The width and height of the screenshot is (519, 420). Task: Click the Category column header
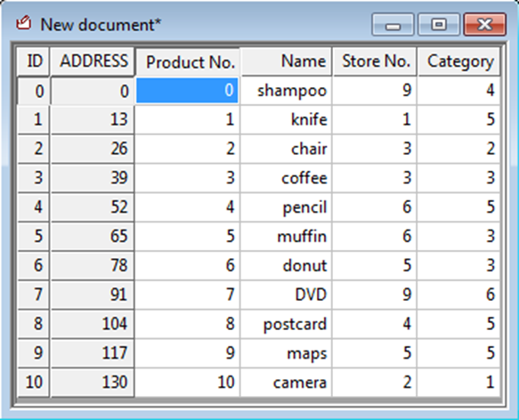pyautogui.click(x=459, y=61)
